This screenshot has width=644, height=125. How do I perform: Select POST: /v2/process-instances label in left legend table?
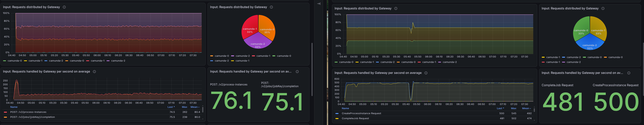28,112
